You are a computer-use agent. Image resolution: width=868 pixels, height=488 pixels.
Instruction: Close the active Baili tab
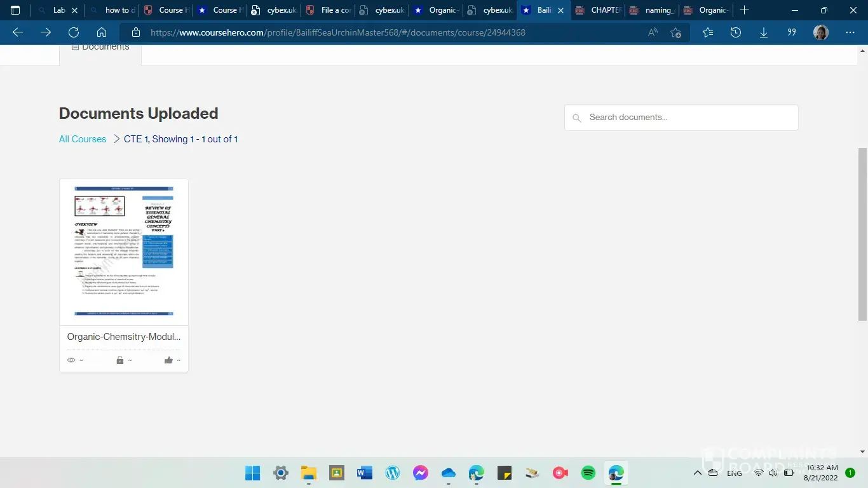tap(560, 10)
